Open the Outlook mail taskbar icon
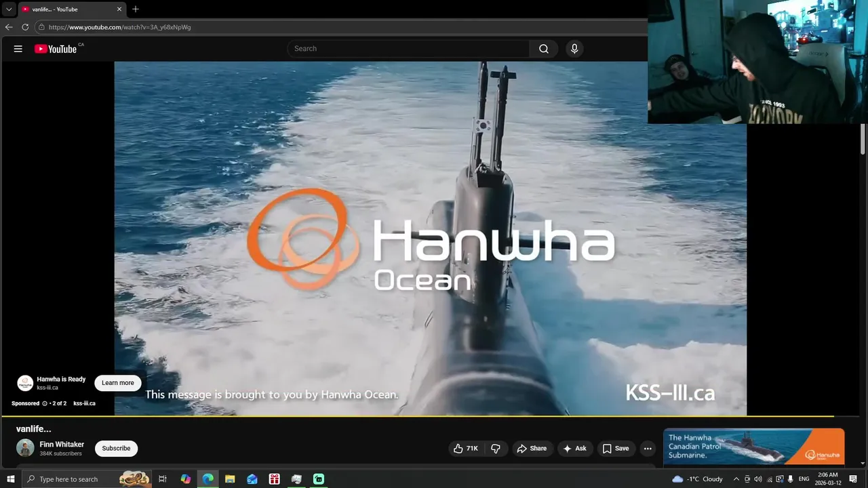 coord(252,479)
